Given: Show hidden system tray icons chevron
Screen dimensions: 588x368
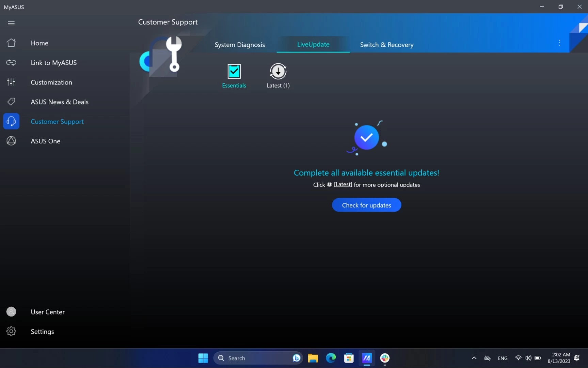Looking at the screenshot, I should click(474, 358).
